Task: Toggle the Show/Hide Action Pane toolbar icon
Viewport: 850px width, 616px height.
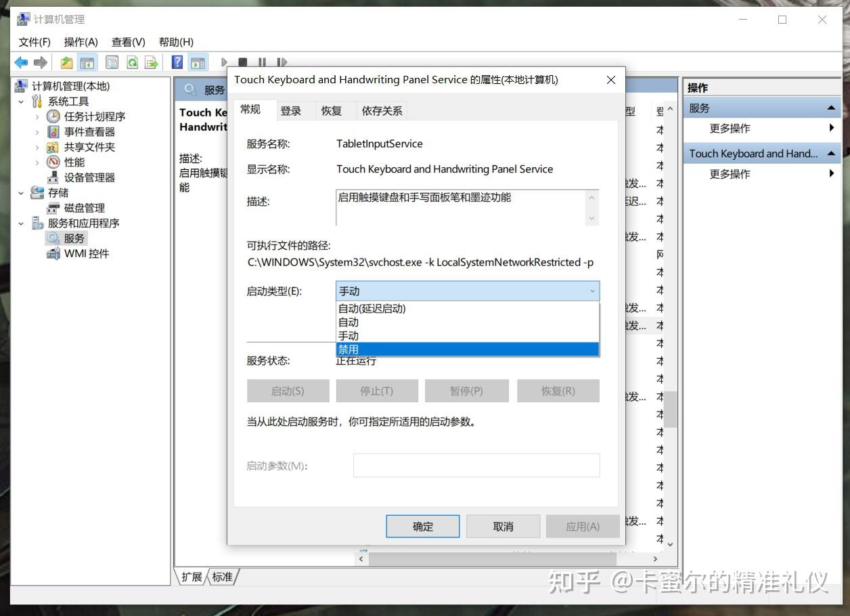Action: click(197, 62)
